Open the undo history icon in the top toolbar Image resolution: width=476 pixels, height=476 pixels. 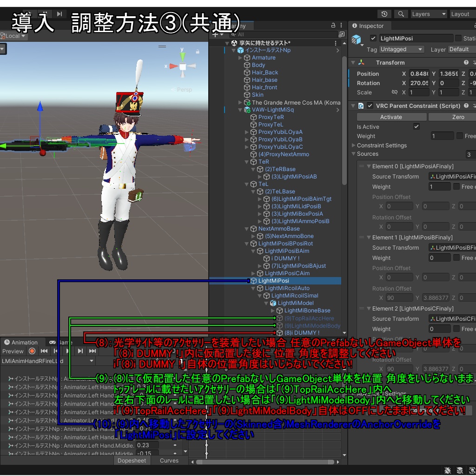(384, 14)
